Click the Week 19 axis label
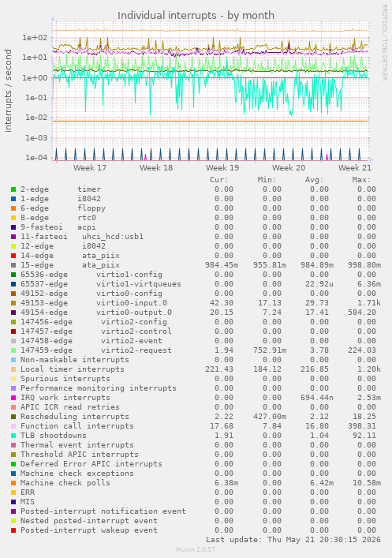Screen dimensions: 392x558 [x=222, y=167]
